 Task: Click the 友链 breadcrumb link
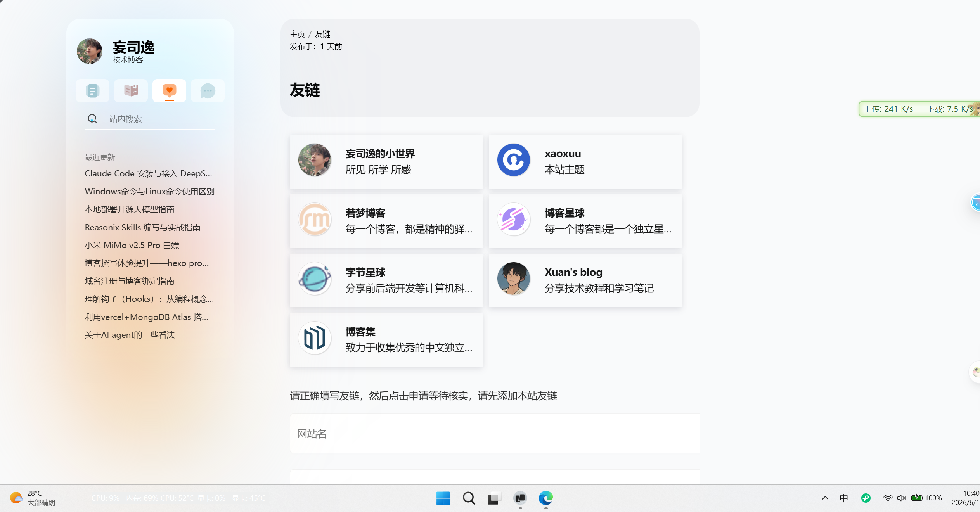(322, 34)
